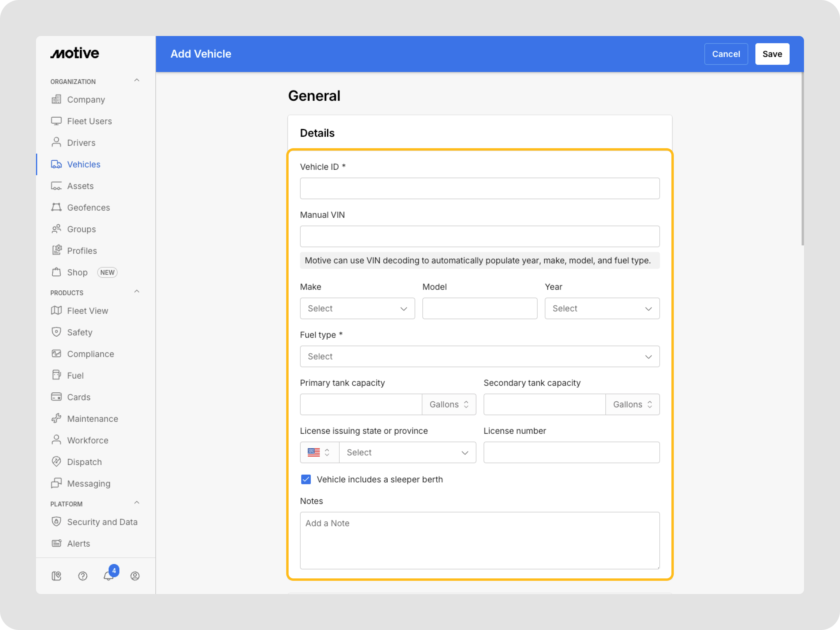Switch Secondary tank capacity Gallons unit
This screenshot has width=840, height=630.
click(632, 404)
